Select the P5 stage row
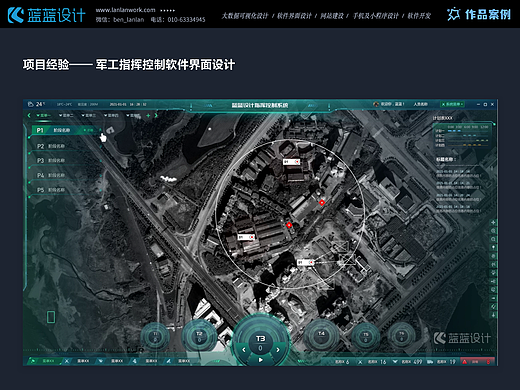Image resolution: width=520 pixels, height=390 pixels. tap(66, 190)
